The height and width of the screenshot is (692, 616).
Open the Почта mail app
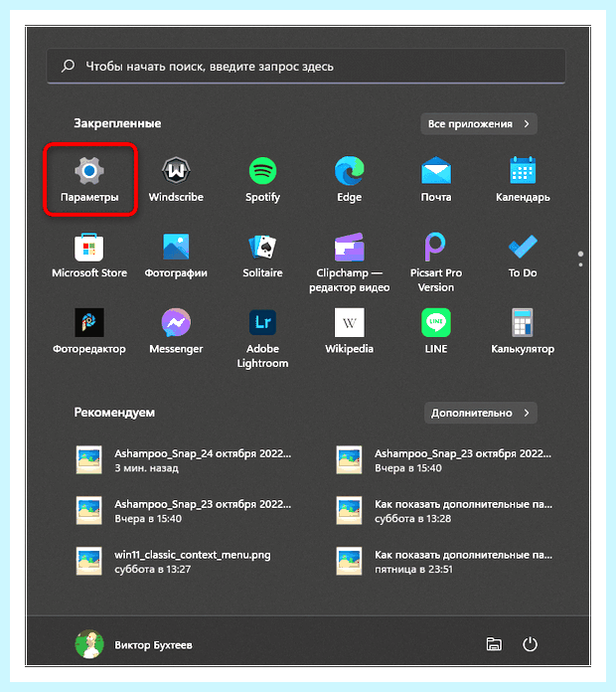tap(436, 179)
